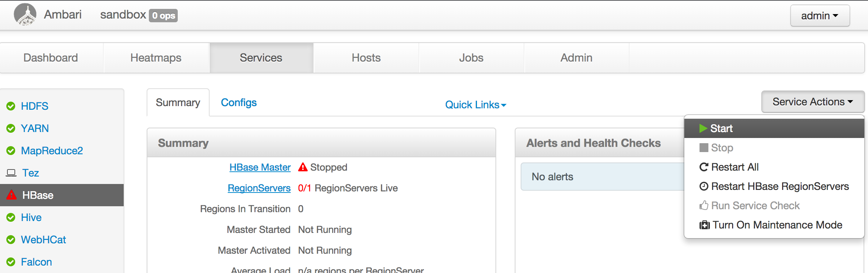Image resolution: width=868 pixels, height=273 pixels.
Task: Click the red alert icon next to Stopped
Action: coord(303,167)
